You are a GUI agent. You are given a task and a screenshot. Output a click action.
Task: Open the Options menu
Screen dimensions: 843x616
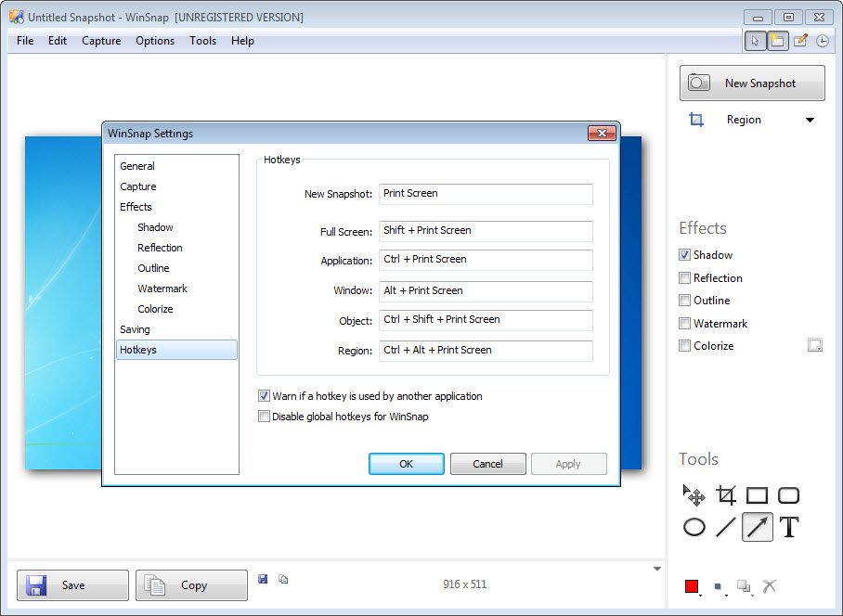point(155,41)
